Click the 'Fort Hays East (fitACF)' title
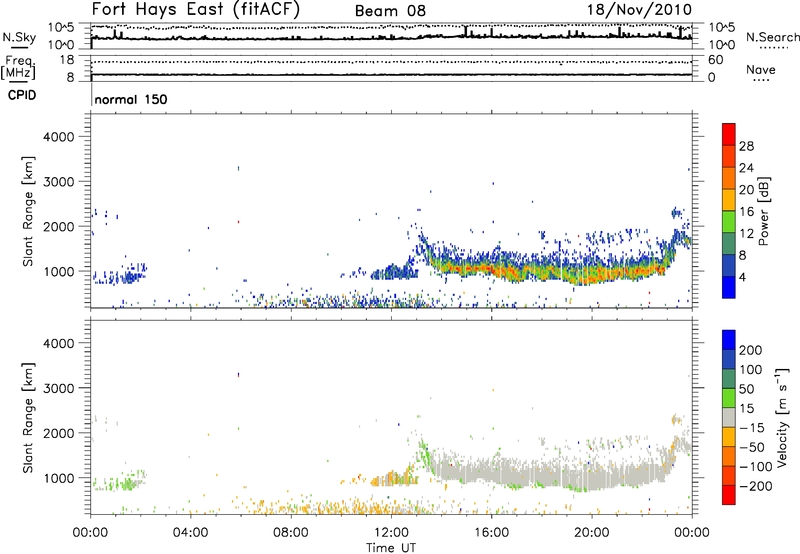Image resolution: width=800 pixels, height=554 pixels. 195,9
